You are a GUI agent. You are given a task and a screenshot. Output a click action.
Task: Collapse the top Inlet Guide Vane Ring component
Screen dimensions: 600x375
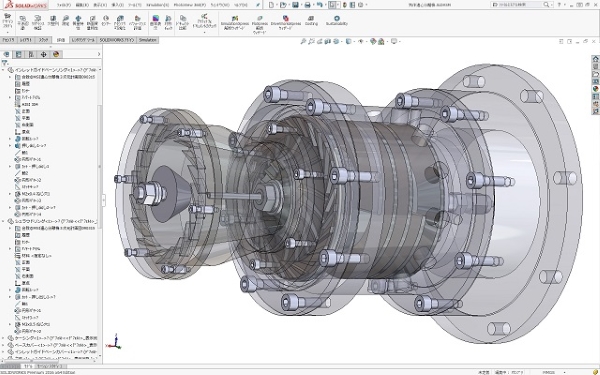(3, 70)
